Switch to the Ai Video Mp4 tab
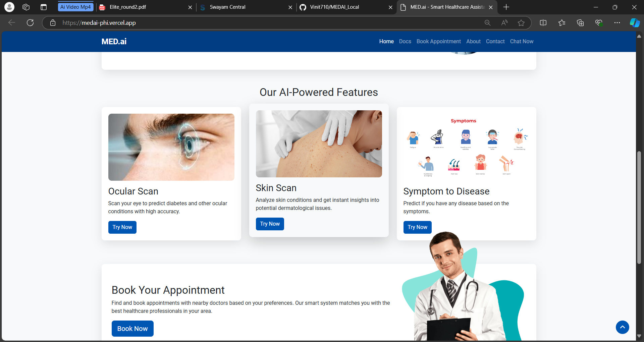644x342 pixels. point(75,7)
